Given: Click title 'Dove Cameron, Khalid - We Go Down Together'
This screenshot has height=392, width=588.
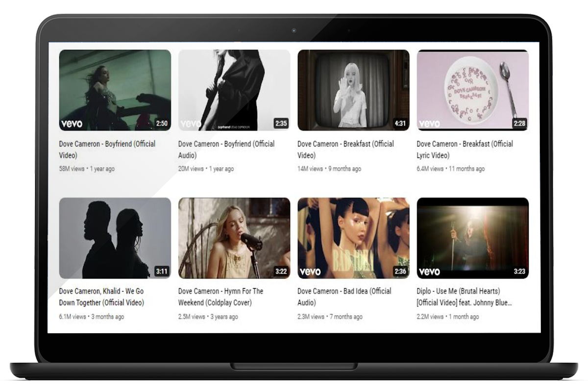Looking at the screenshot, I should (x=101, y=297).
